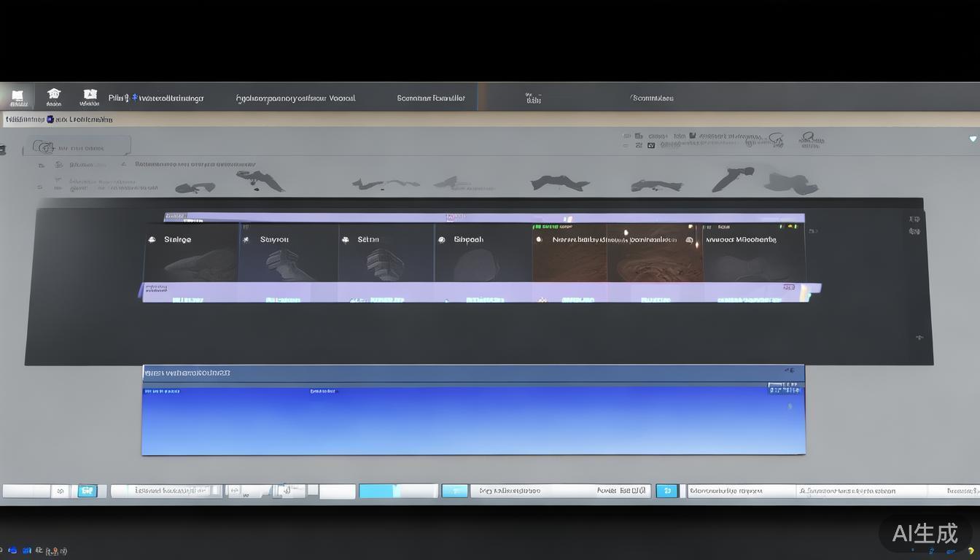980x560 pixels.
Task: Open the "Voorcal" tab in top menu bar
Action: [x=295, y=98]
